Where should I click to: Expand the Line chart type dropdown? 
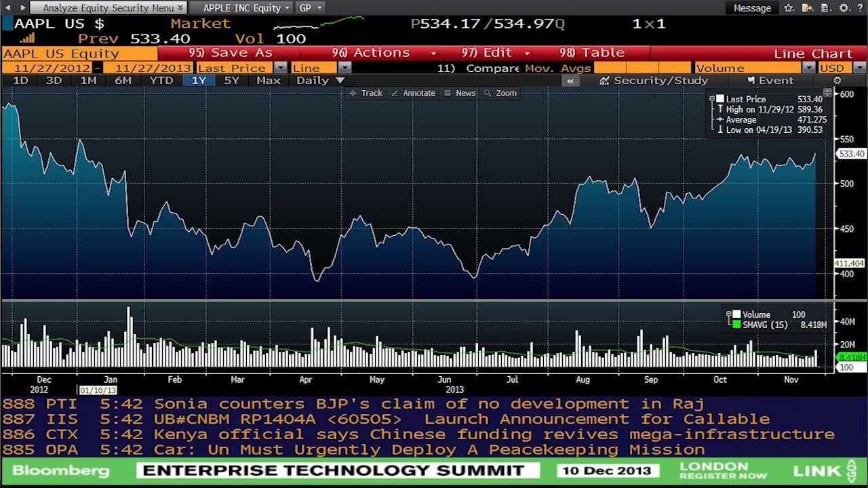(x=344, y=68)
